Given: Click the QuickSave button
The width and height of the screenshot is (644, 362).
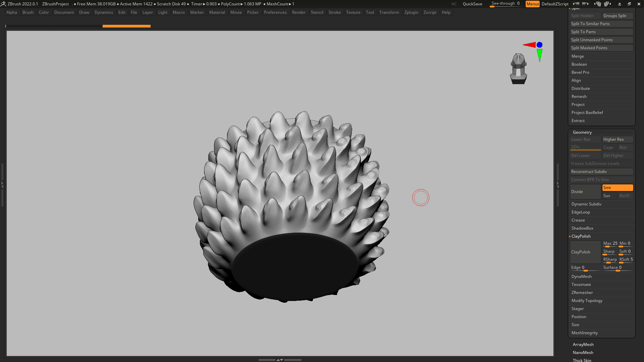Looking at the screenshot, I should pos(472,4).
